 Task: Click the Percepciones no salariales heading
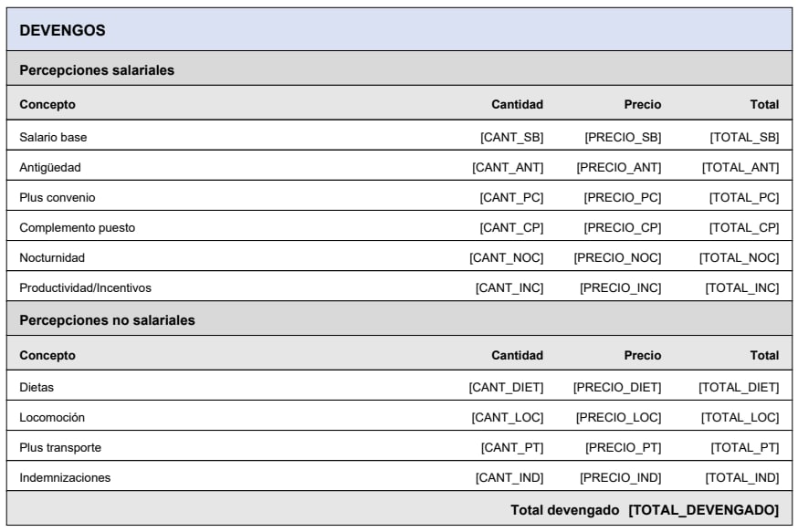[x=107, y=320]
